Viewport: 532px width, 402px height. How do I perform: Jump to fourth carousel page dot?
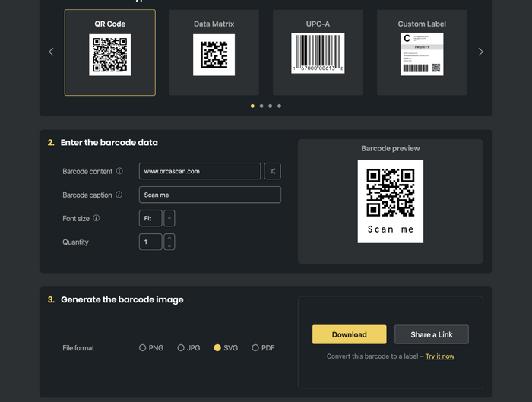click(x=279, y=106)
